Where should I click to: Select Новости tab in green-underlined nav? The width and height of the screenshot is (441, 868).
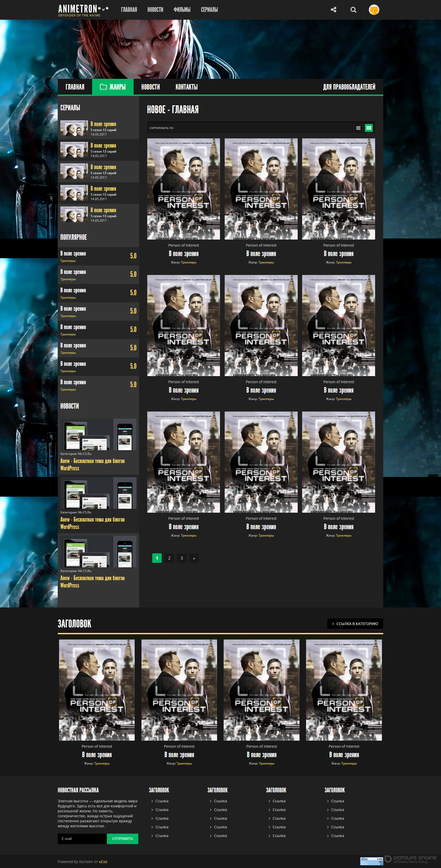click(150, 87)
